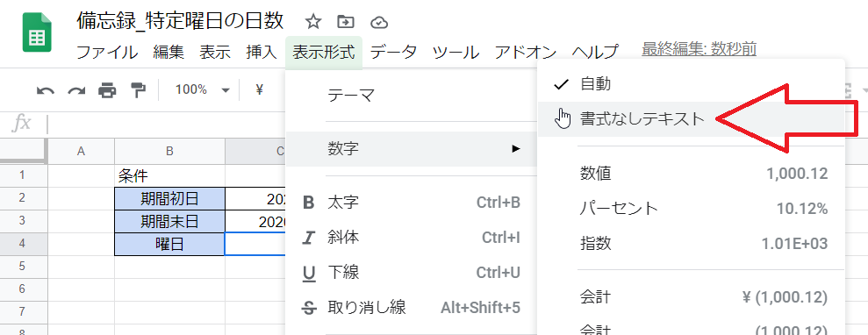
Task: Select row 2 header
Action: pos(23,198)
